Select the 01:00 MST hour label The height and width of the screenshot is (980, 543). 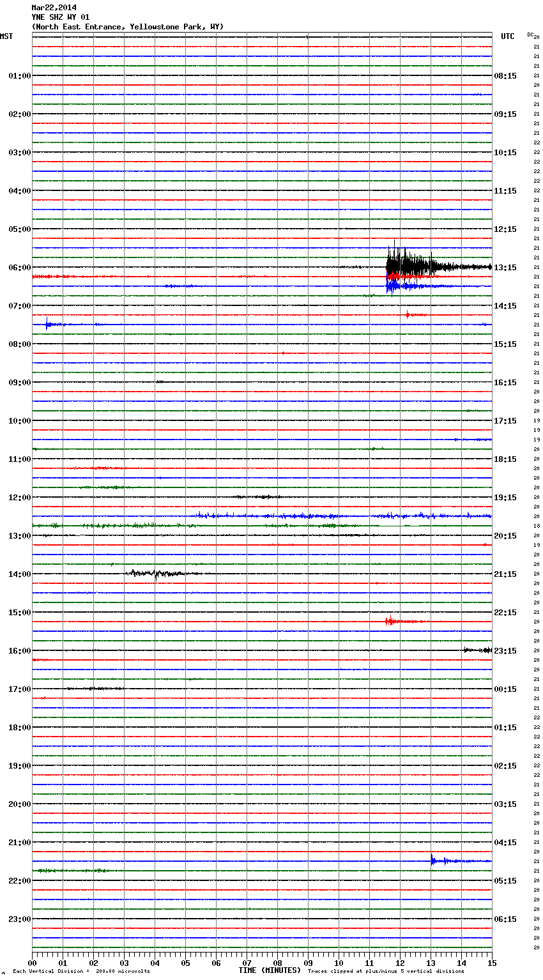coord(19,76)
